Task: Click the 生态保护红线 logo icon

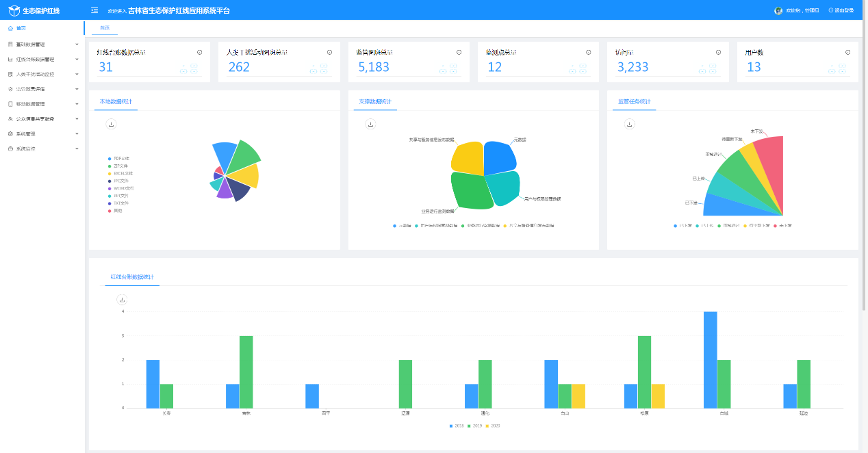Action: (x=14, y=10)
